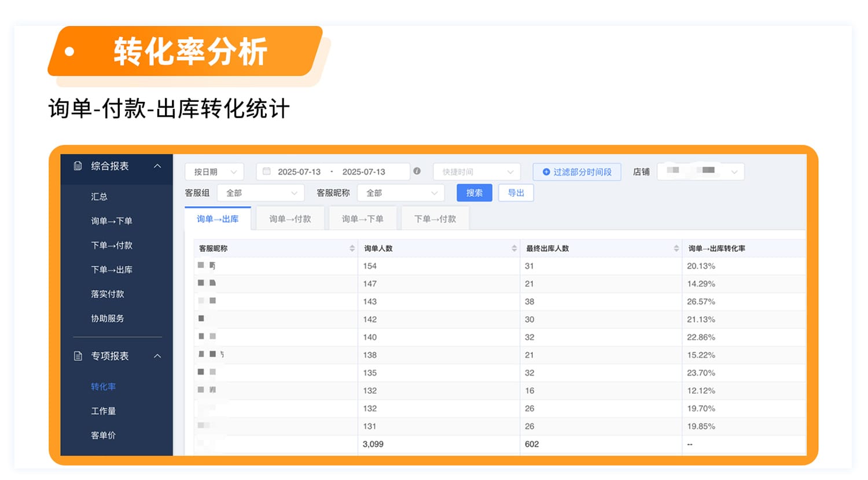The image size is (868, 480).
Task: Open the 快捷时间 dropdown
Action: 477,172
